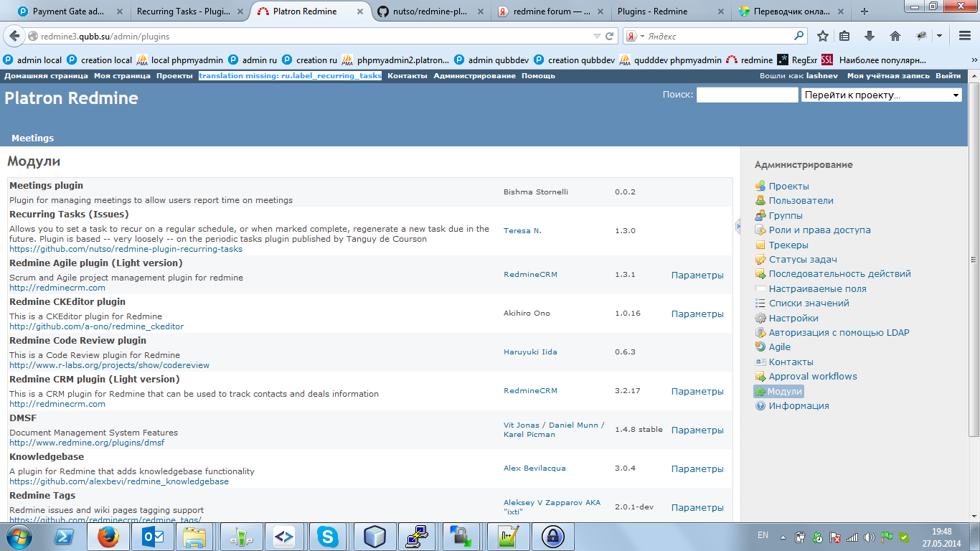Screen dimensions: 980x551
Task: Click Yandex search magnifier icon
Action: (x=799, y=36)
